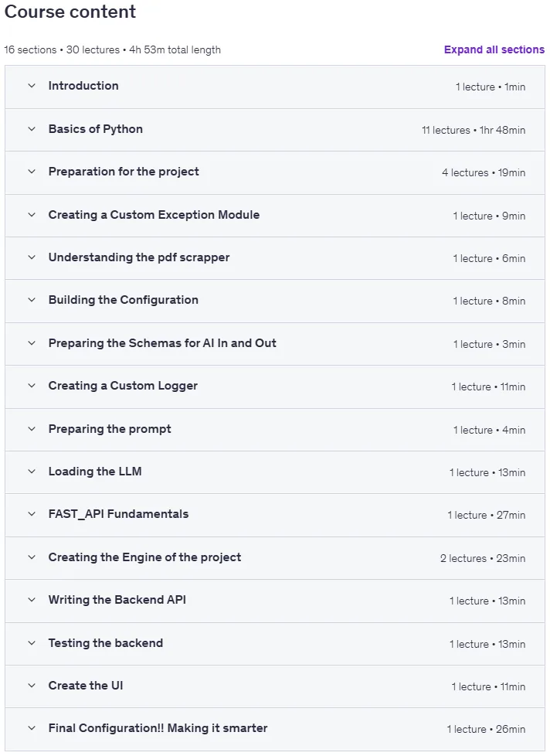Expand Loading the LLM chevron
The height and width of the screenshot is (756, 550).
pos(32,472)
